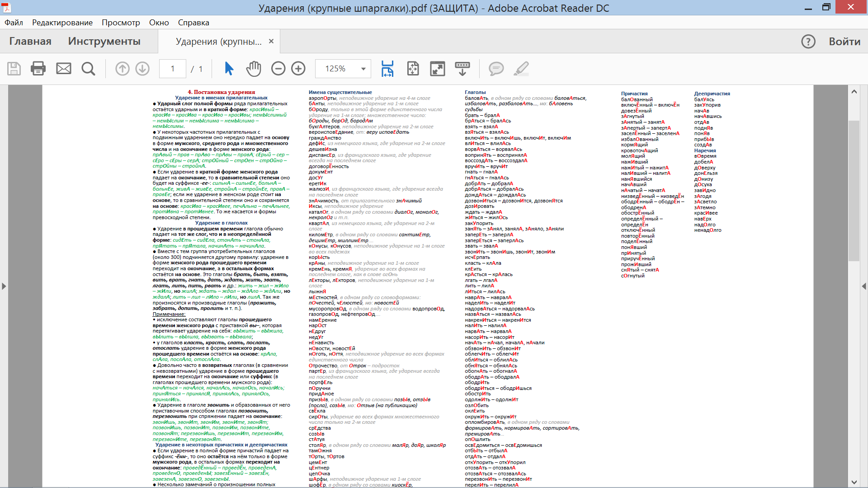The height and width of the screenshot is (488, 868).
Task: Click the current page number field
Action: 173,69
